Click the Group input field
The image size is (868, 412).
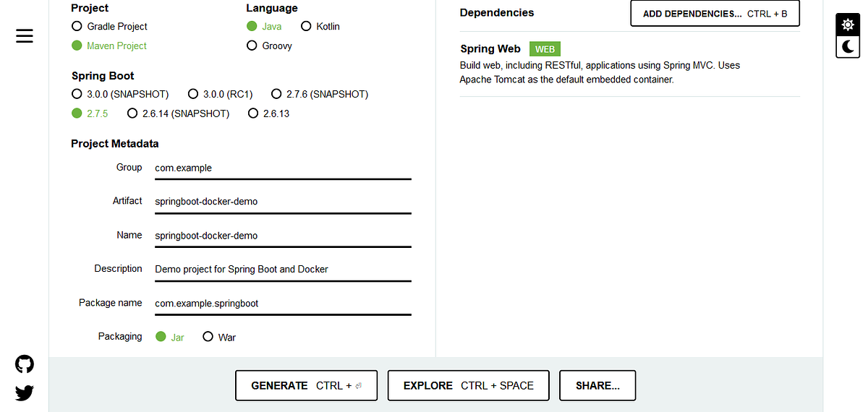(283, 168)
